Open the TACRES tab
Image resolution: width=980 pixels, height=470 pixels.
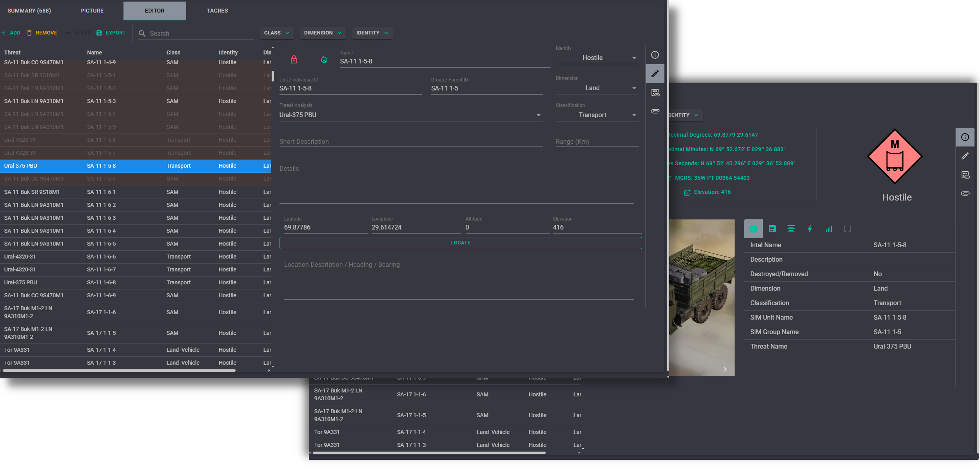(x=217, y=11)
